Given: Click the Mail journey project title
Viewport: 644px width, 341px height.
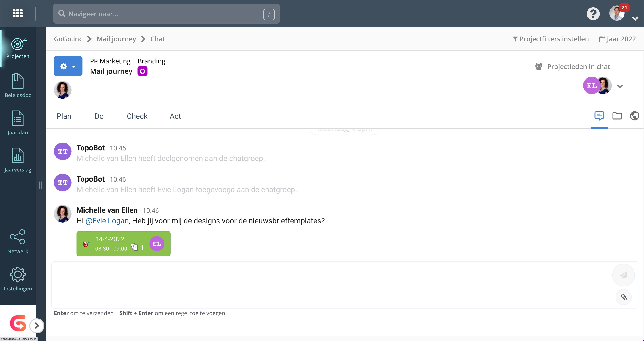Looking at the screenshot, I should pos(111,71).
